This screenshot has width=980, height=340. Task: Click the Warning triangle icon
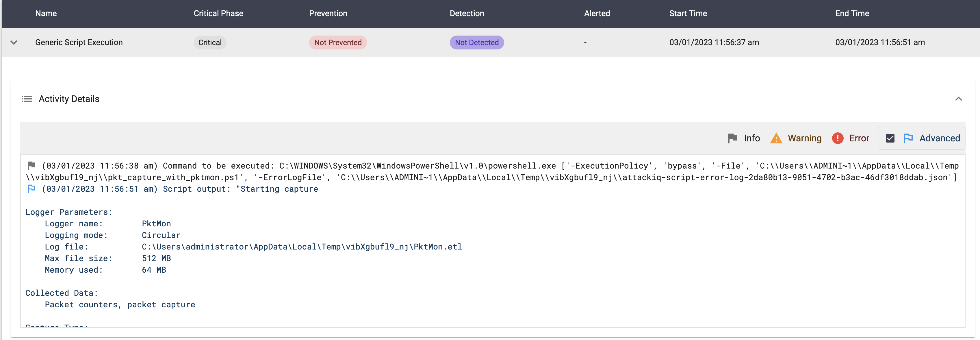tap(776, 138)
